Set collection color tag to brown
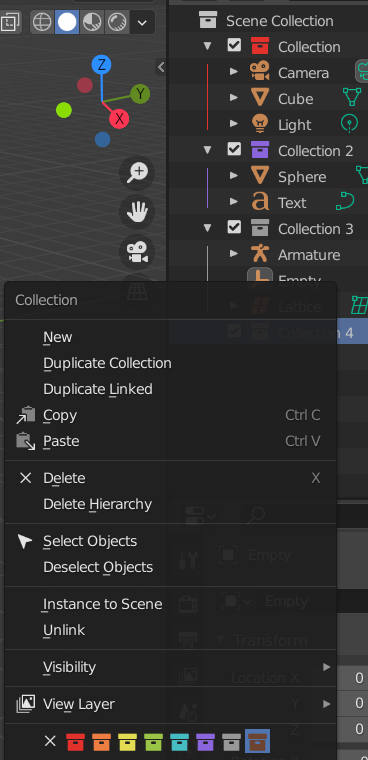This screenshot has height=760, width=368. 257,742
